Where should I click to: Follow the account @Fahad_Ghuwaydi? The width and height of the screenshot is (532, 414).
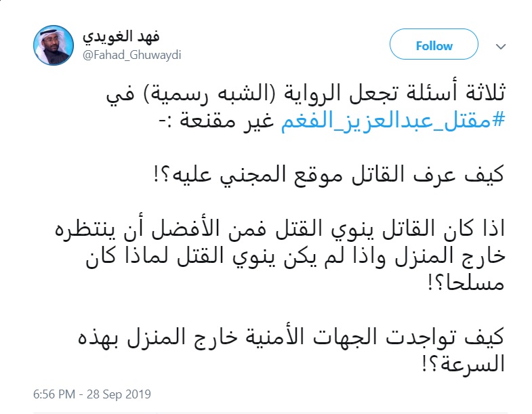[434, 45]
